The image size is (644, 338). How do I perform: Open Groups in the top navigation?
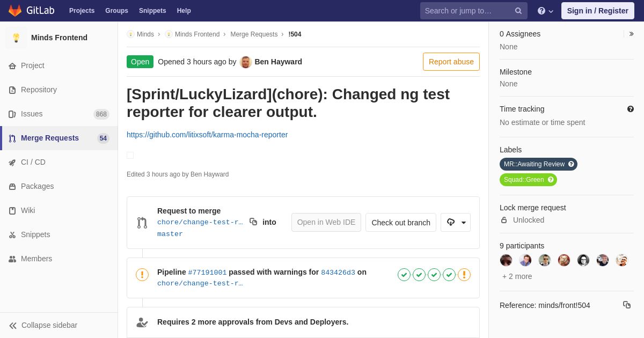(x=116, y=11)
